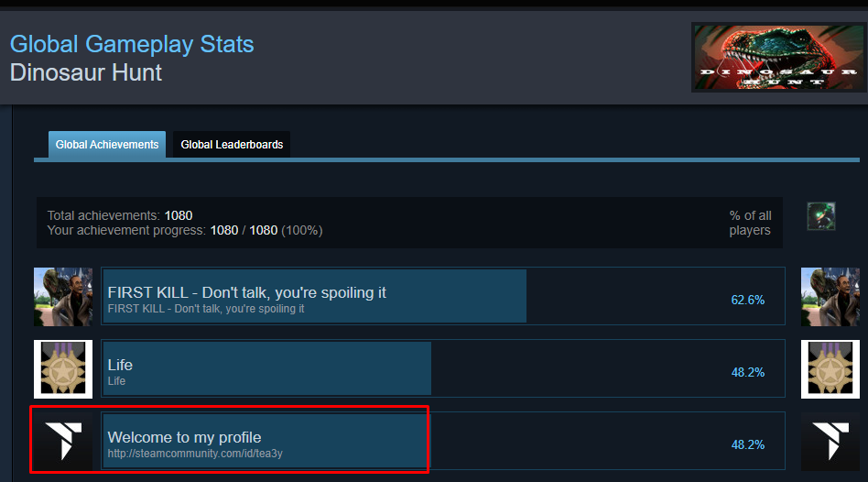Switch to the Global Achievements tab
The width and height of the screenshot is (868, 482).
click(x=107, y=145)
